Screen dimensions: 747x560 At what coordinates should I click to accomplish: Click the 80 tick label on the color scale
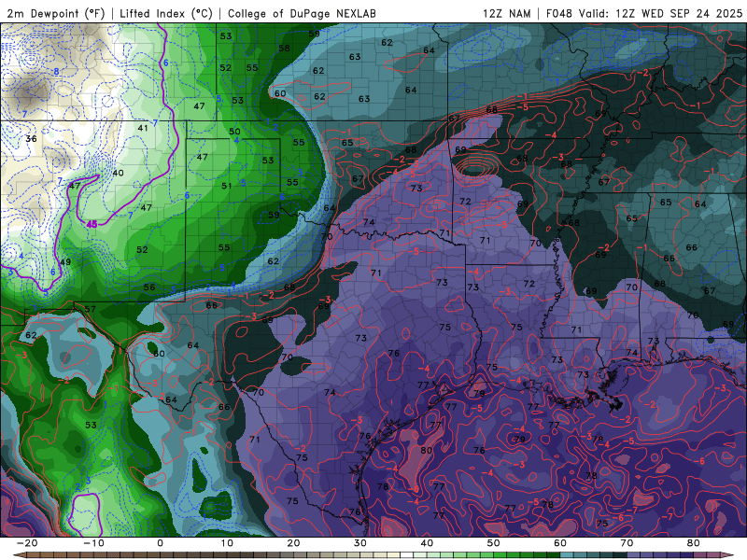point(694,543)
